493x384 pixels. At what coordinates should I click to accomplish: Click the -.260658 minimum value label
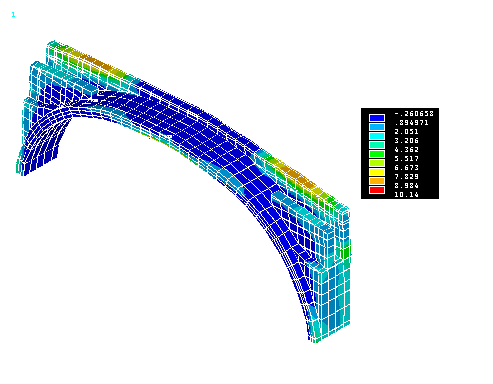pos(414,114)
